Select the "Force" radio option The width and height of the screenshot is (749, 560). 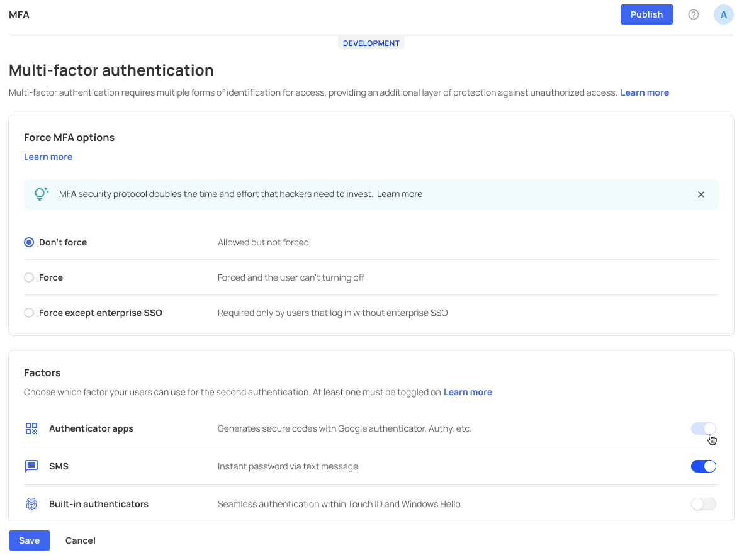point(29,277)
